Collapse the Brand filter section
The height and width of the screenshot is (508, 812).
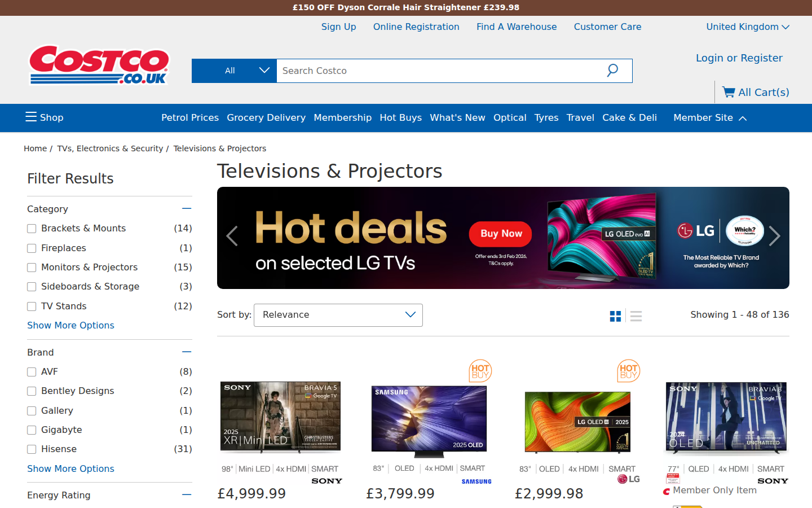pos(187,352)
